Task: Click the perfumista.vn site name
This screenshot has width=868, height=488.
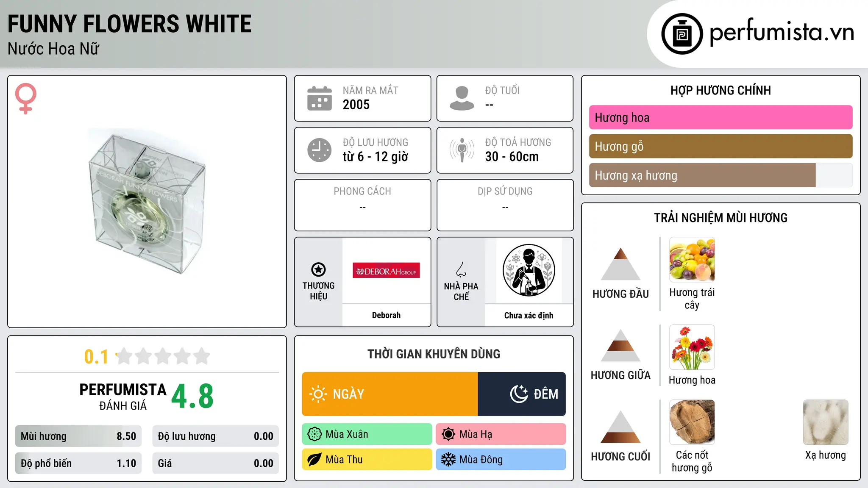Action: 782,32
